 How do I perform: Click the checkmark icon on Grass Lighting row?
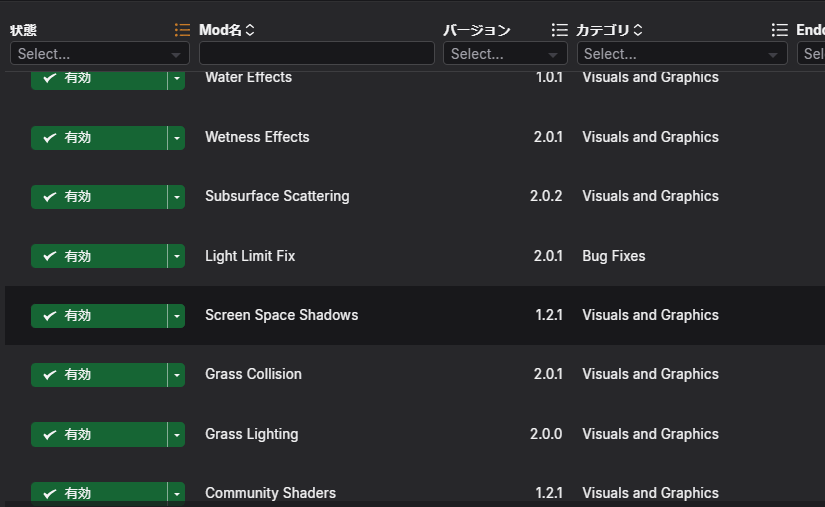[x=50, y=434]
